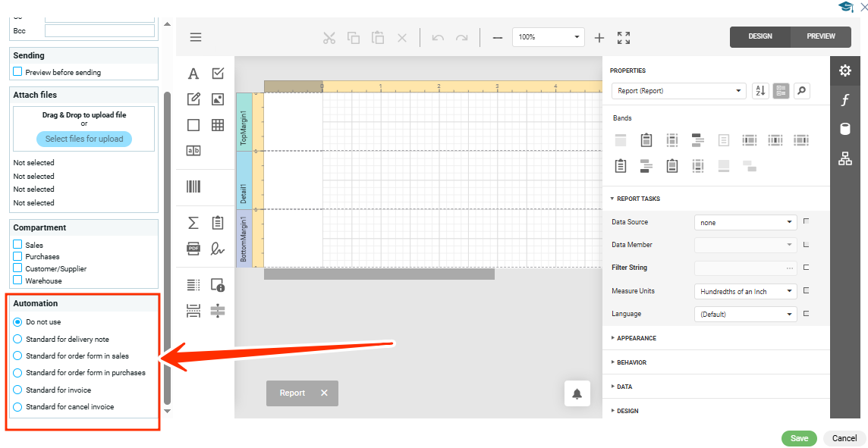The width and height of the screenshot is (868, 448).
Task: Click Select files for upload button
Action: click(84, 139)
